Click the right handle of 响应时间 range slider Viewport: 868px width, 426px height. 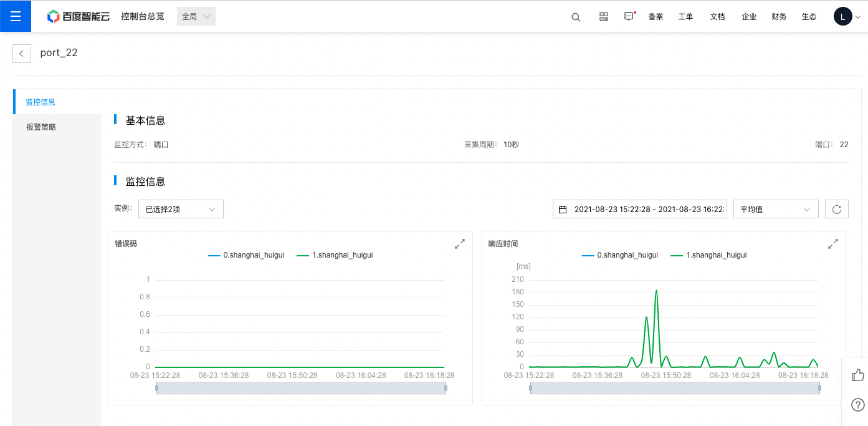pyautogui.click(x=819, y=388)
